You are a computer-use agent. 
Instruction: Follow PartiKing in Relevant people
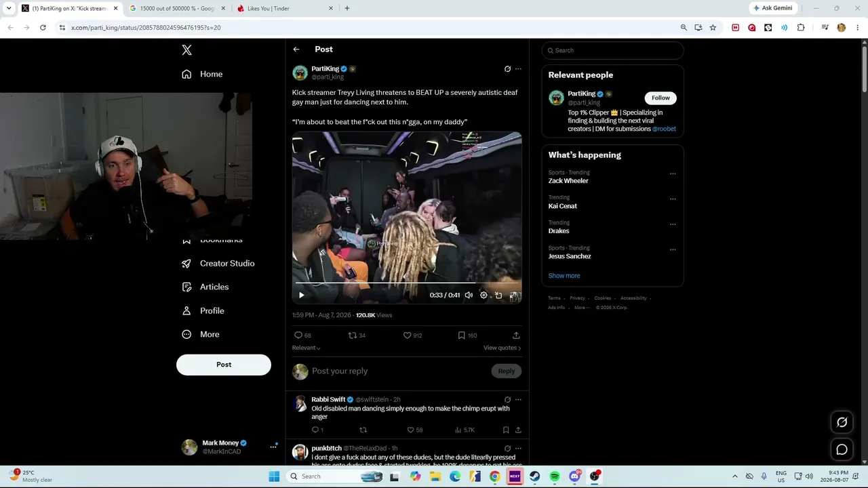660,98
